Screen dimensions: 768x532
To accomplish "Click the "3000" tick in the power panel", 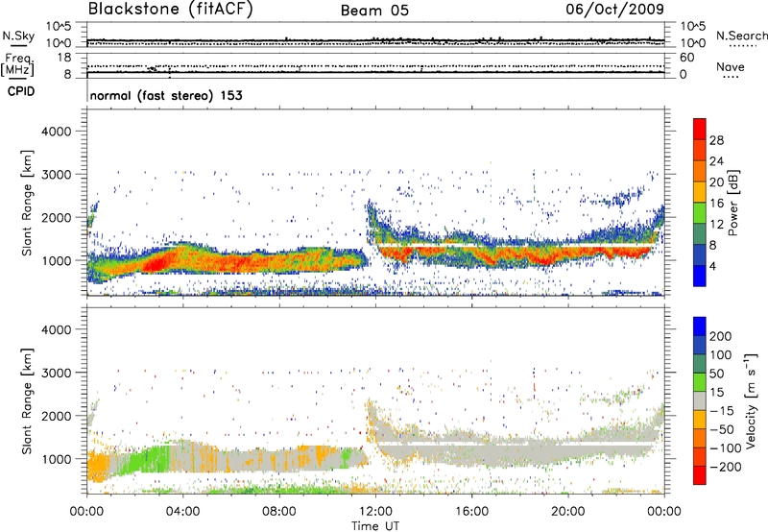I will (56, 175).
